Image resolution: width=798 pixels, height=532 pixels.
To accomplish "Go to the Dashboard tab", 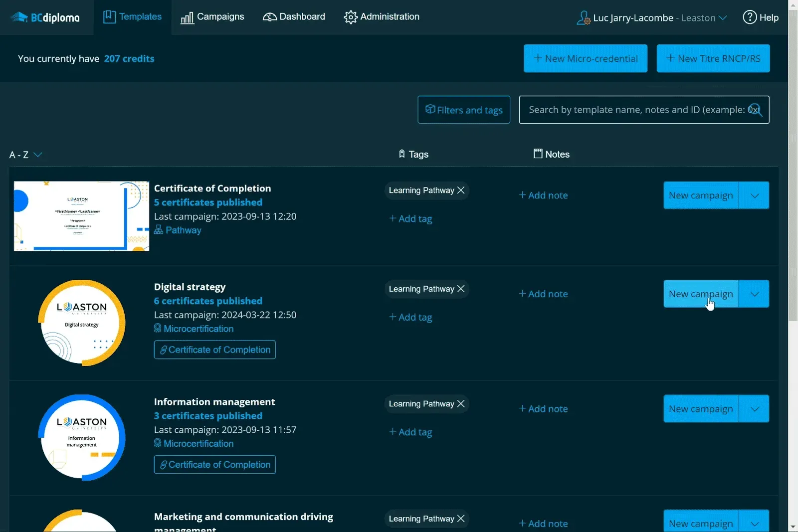I will (x=294, y=17).
